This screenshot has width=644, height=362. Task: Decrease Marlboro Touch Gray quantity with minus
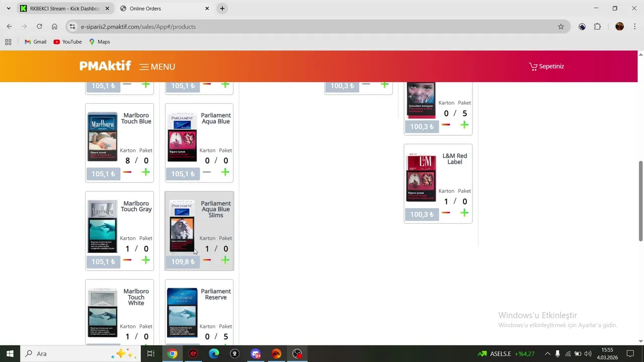pyautogui.click(x=127, y=260)
